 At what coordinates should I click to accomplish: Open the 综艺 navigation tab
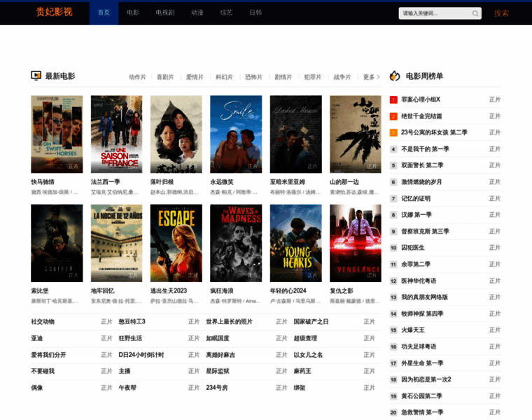(226, 13)
